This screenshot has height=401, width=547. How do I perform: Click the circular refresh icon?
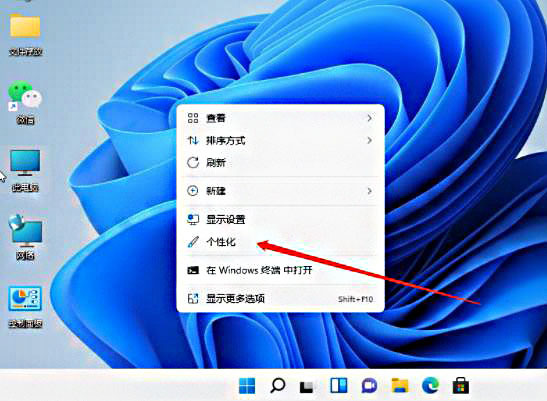[193, 162]
